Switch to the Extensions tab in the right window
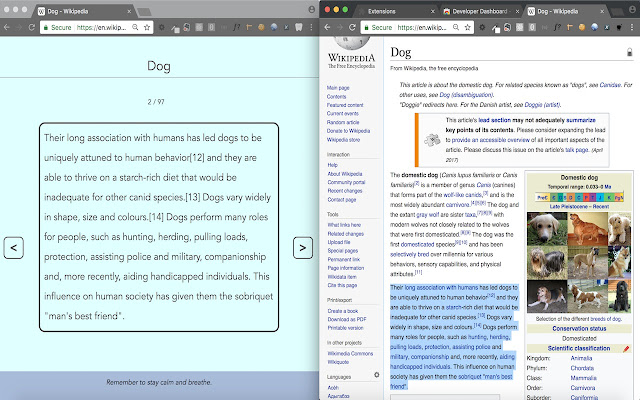 [382, 11]
